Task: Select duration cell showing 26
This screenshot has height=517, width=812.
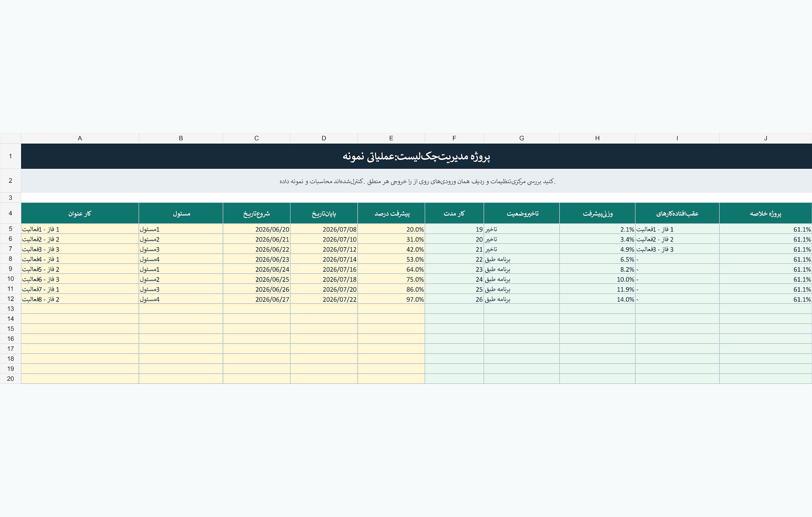Action: click(454, 299)
